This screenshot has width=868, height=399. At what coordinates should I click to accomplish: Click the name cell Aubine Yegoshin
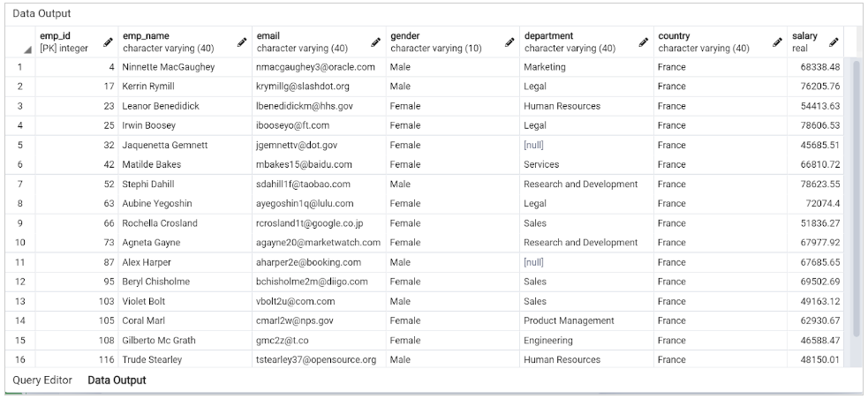coord(185,204)
